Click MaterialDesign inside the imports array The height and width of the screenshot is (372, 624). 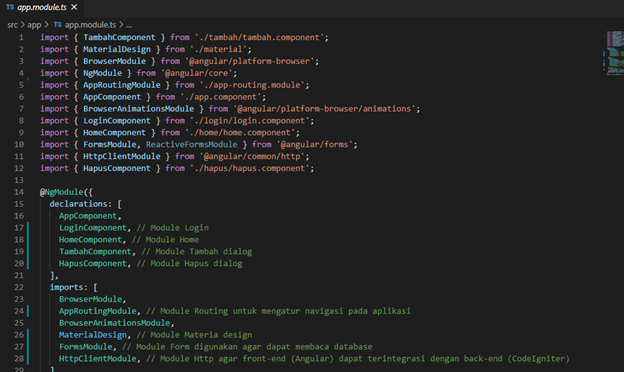pos(93,335)
